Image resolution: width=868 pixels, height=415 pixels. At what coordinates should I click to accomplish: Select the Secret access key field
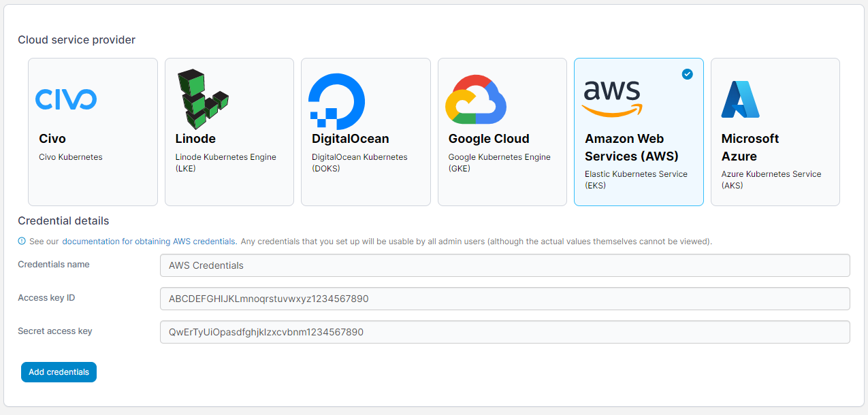(x=504, y=332)
